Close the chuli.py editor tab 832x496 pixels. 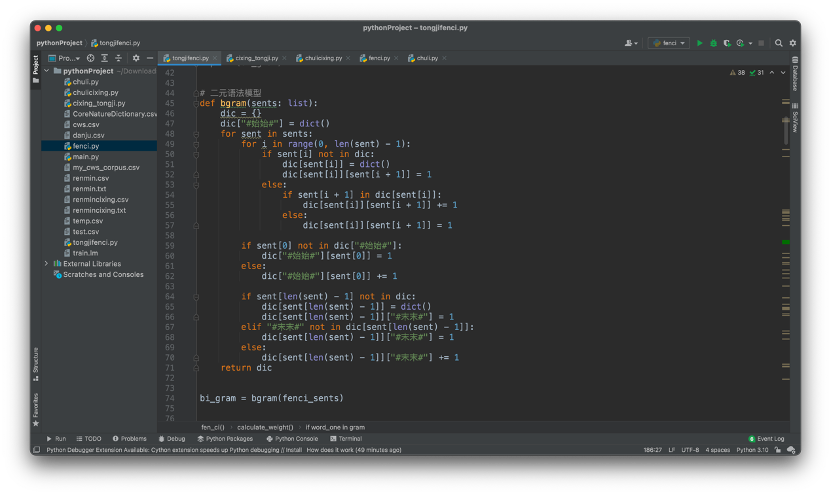pos(444,58)
